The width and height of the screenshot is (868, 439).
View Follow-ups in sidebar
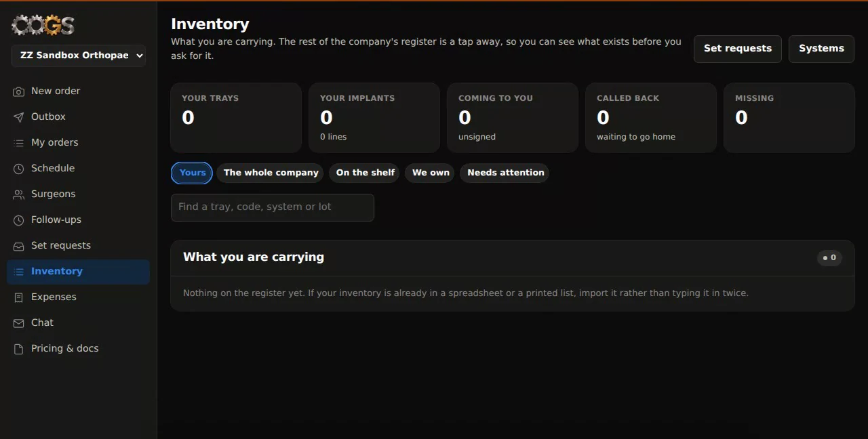79,220
